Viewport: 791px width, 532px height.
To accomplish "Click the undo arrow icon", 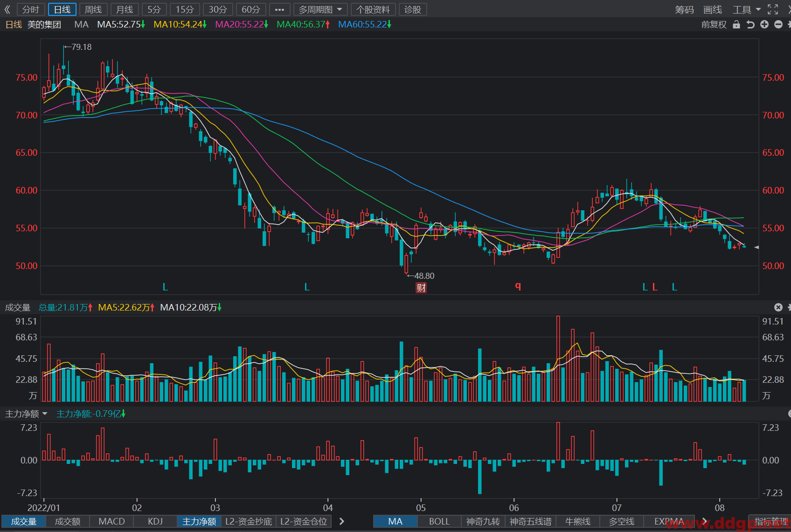I will 750,25.
